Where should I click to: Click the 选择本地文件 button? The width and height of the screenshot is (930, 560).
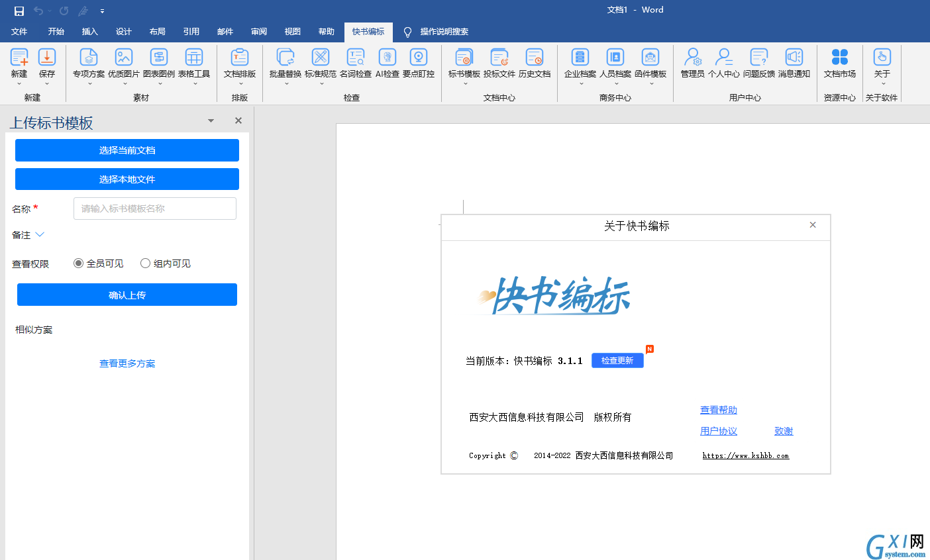[x=127, y=179]
